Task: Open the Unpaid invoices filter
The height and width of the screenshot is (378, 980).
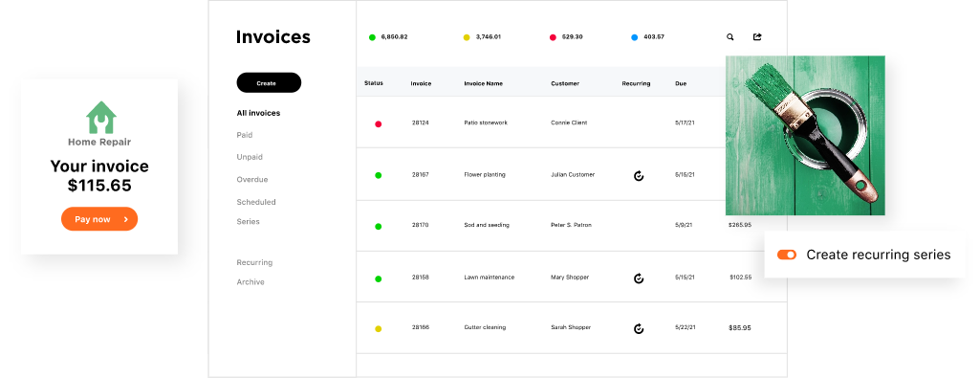Action: click(x=250, y=157)
